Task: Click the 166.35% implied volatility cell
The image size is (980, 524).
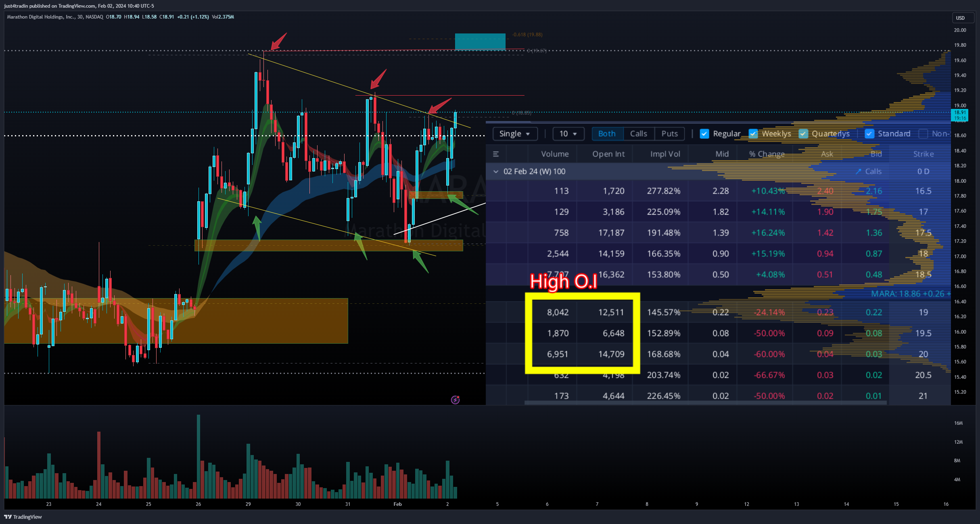Action: point(664,254)
